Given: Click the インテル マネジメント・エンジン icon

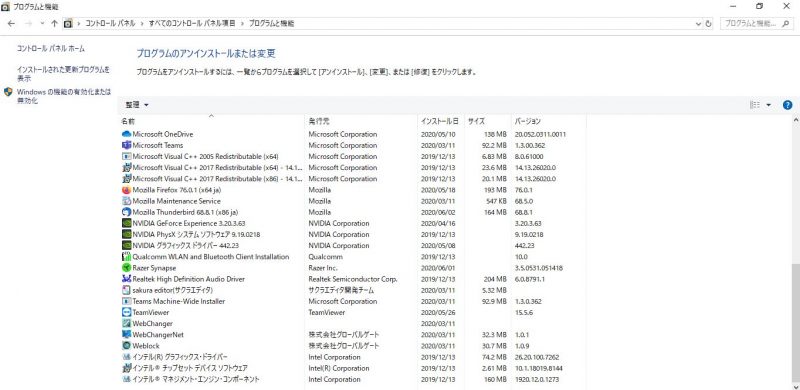Looking at the screenshot, I should pyautogui.click(x=127, y=379).
